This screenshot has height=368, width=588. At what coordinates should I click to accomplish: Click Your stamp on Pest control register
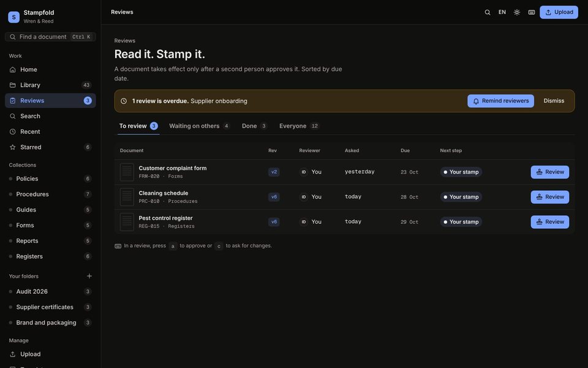(x=461, y=222)
